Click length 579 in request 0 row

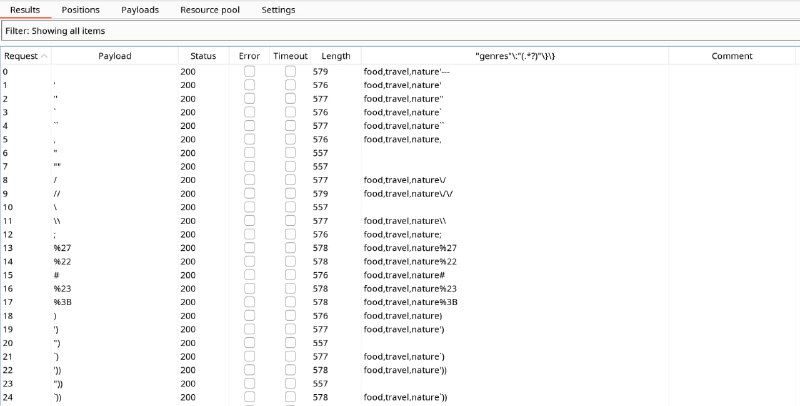(320, 71)
